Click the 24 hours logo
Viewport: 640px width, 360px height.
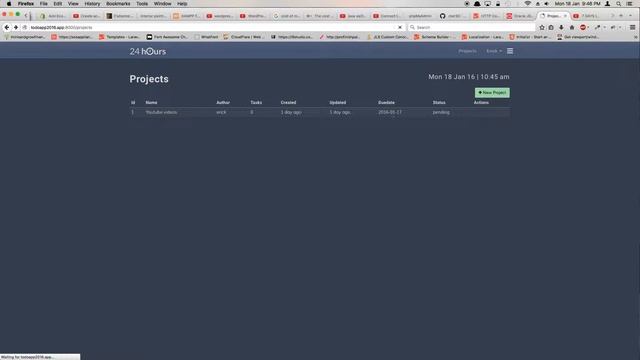(148, 51)
